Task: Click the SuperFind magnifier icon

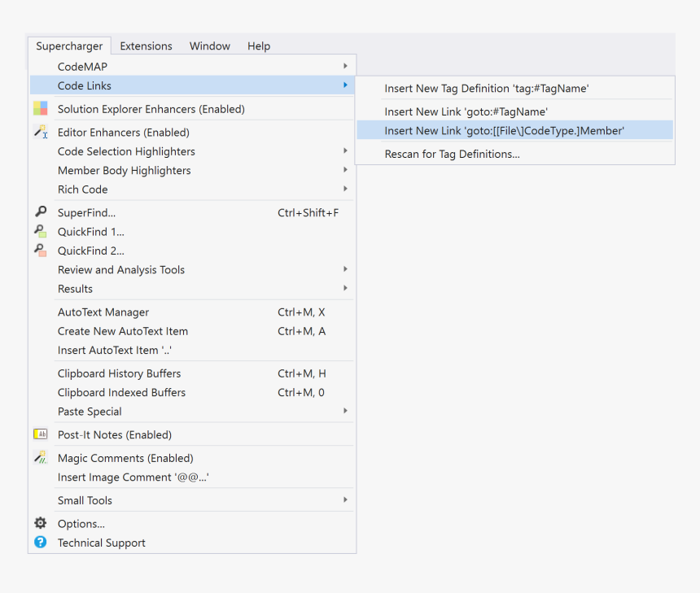Action: pyautogui.click(x=41, y=211)
